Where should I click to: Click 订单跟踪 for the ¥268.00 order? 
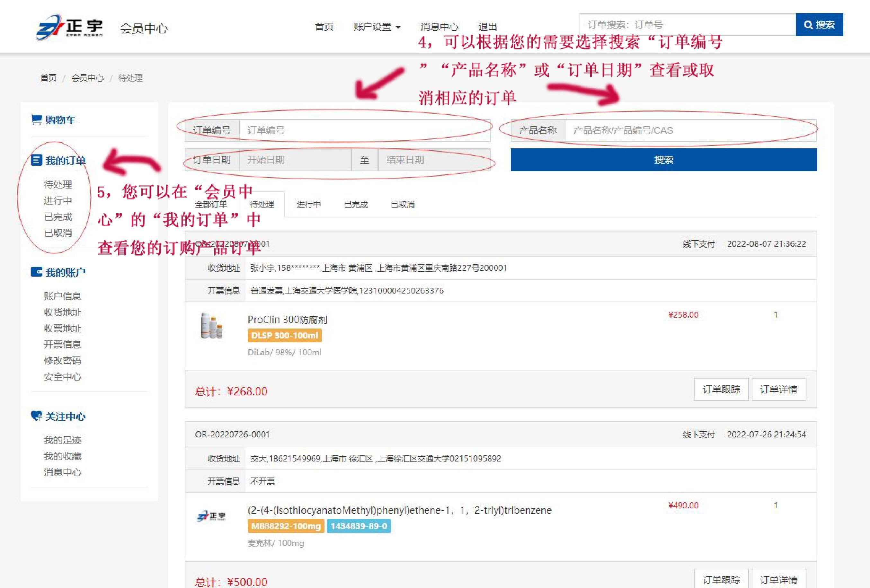pos(721,389)
